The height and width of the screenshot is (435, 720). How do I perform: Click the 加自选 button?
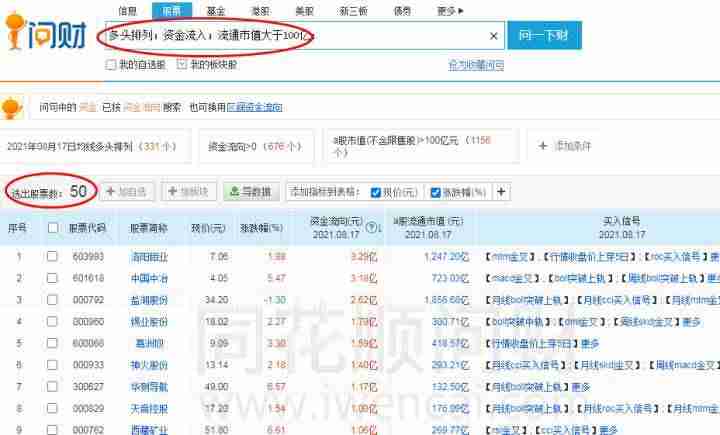[x=127, y=192]
